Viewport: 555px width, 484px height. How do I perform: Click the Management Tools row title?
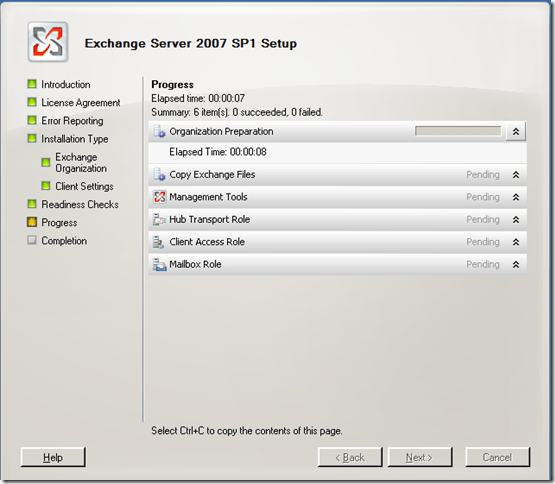[208, 197]
